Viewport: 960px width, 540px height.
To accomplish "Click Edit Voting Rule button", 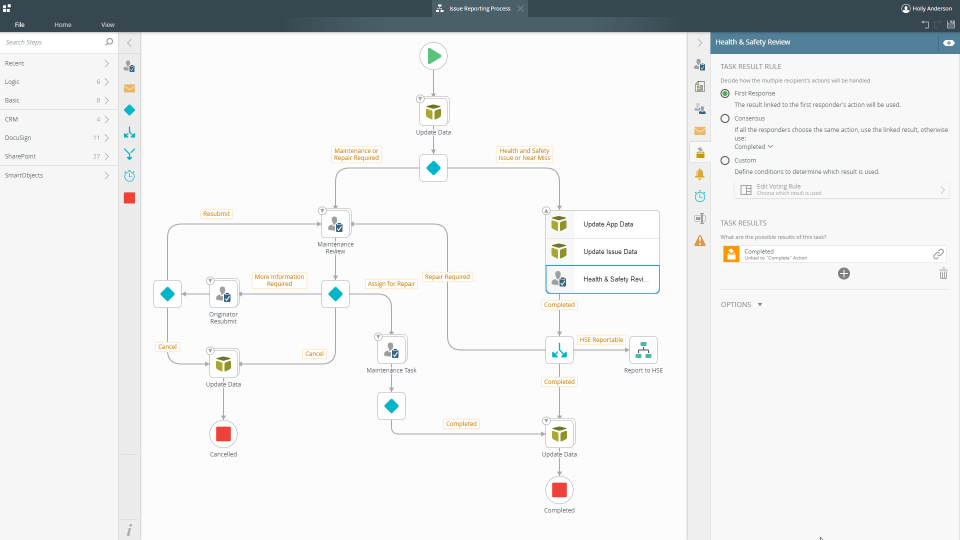I will 842,190.
